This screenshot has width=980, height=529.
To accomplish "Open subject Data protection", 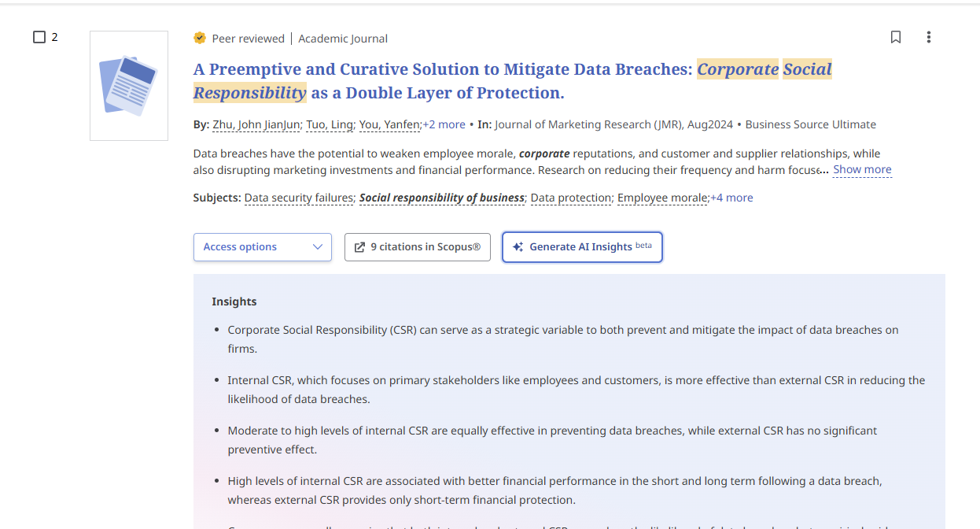I will point(571,198).
